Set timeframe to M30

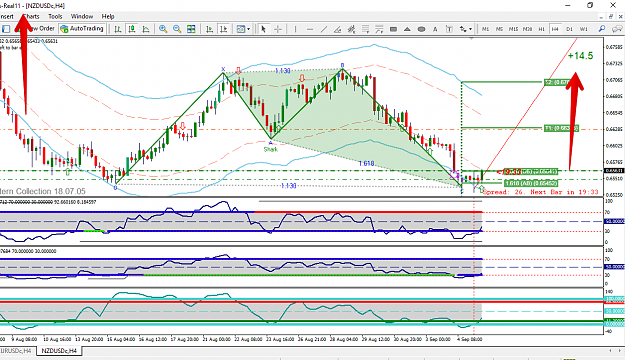pos(527,29)
